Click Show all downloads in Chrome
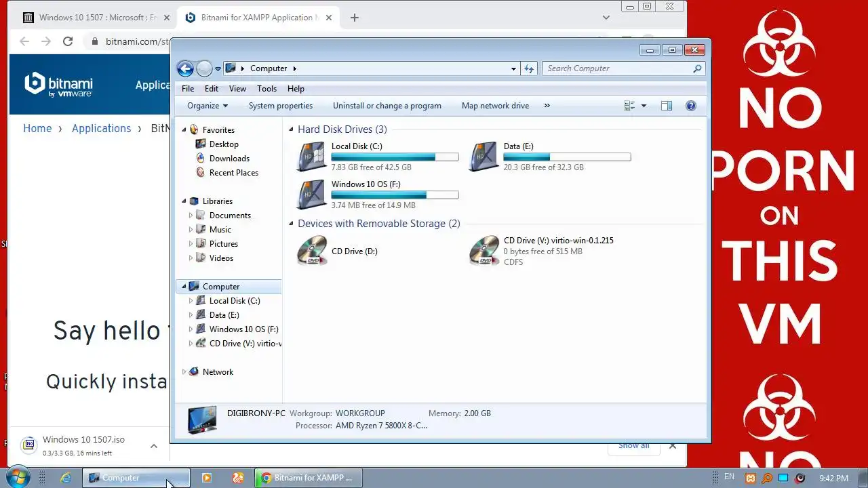 click(x=633, y=445)
